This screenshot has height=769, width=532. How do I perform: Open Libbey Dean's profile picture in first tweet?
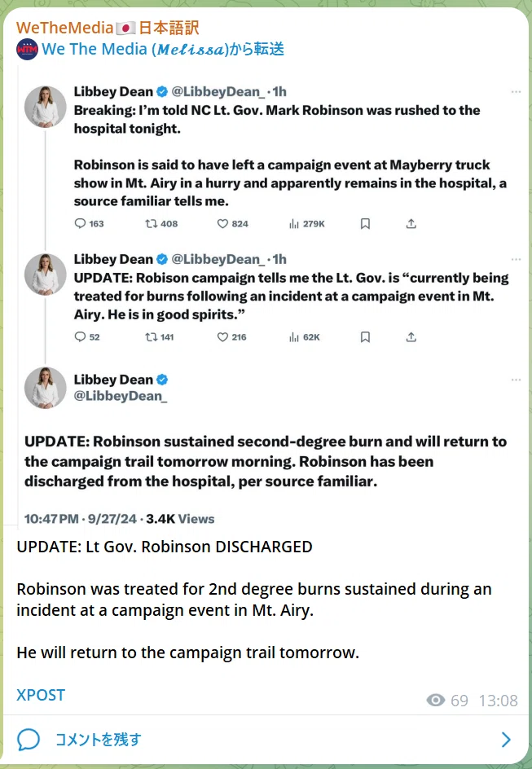pos(45,107)
